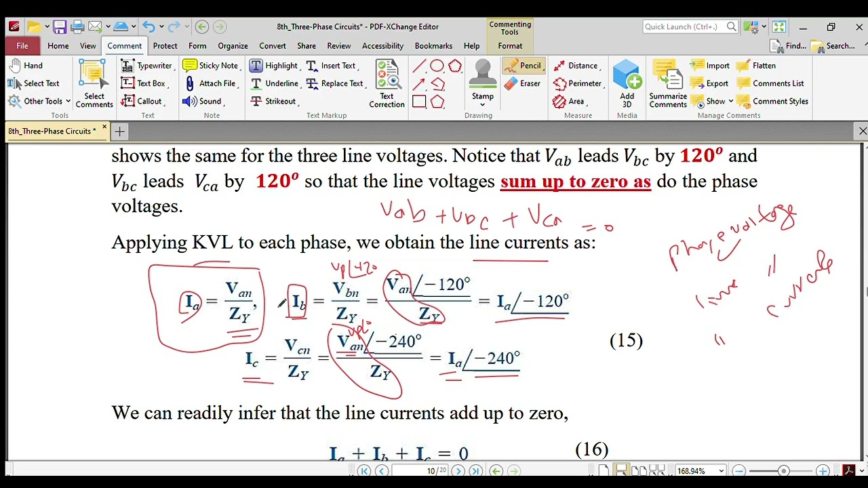This screenshot has width=868, height=488.
Task: Open Summarize Comments
Action: pyautogui.click(x=668, y=83)
